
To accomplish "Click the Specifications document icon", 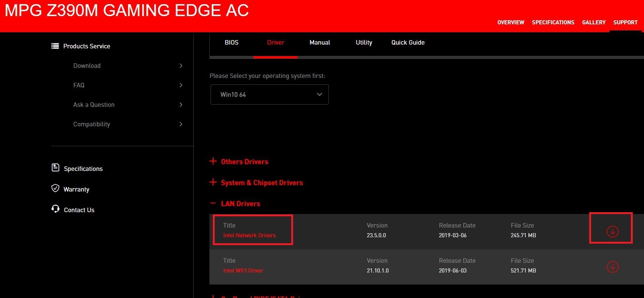I will (55, 168).
